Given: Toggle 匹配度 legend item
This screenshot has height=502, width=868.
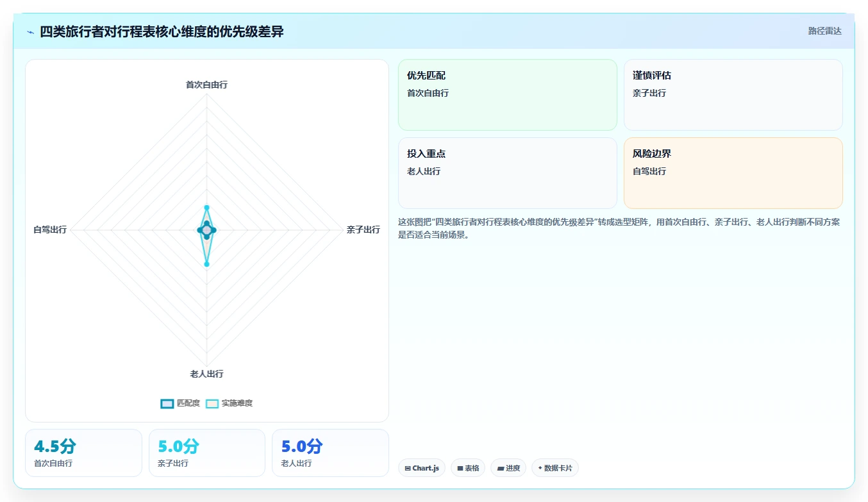Looking at the screenshot, I should pos(180,403).
